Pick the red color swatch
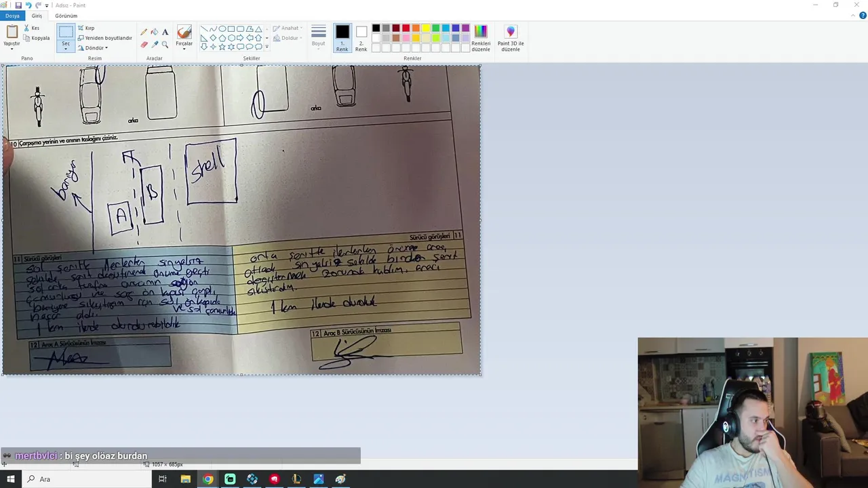The image size is (868, 488). (406, 28)
